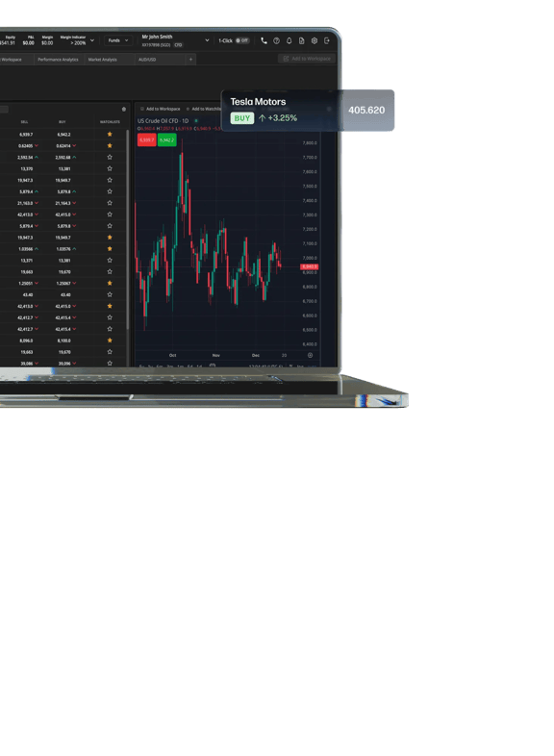Open chart settings gear near time axis

pyautogui.click(x=310, y=355)
